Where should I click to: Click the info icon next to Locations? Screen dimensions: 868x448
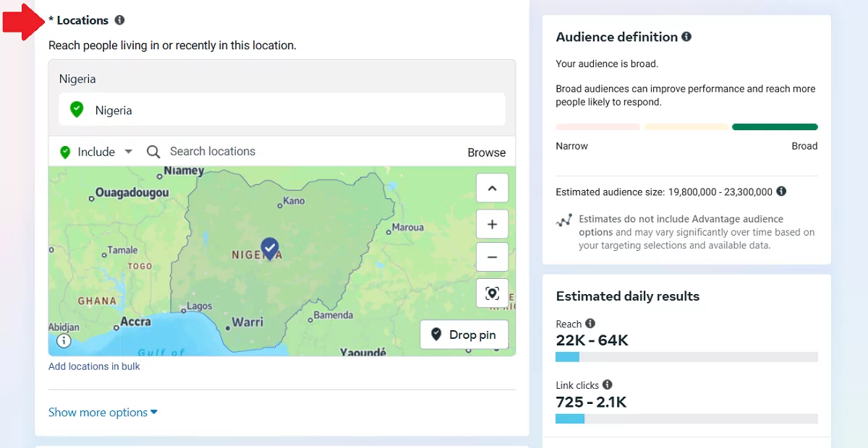coord(119,20)
